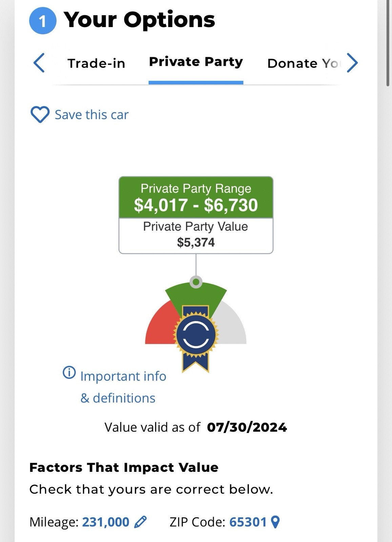
Task: Open Important info & definitions link
Action: point(123,387)
